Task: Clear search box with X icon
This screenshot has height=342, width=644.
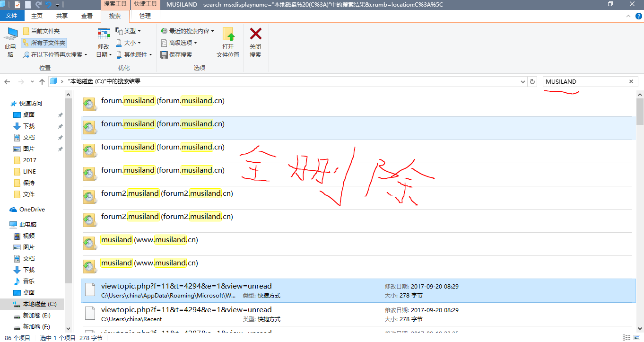Action: (631, 81)
